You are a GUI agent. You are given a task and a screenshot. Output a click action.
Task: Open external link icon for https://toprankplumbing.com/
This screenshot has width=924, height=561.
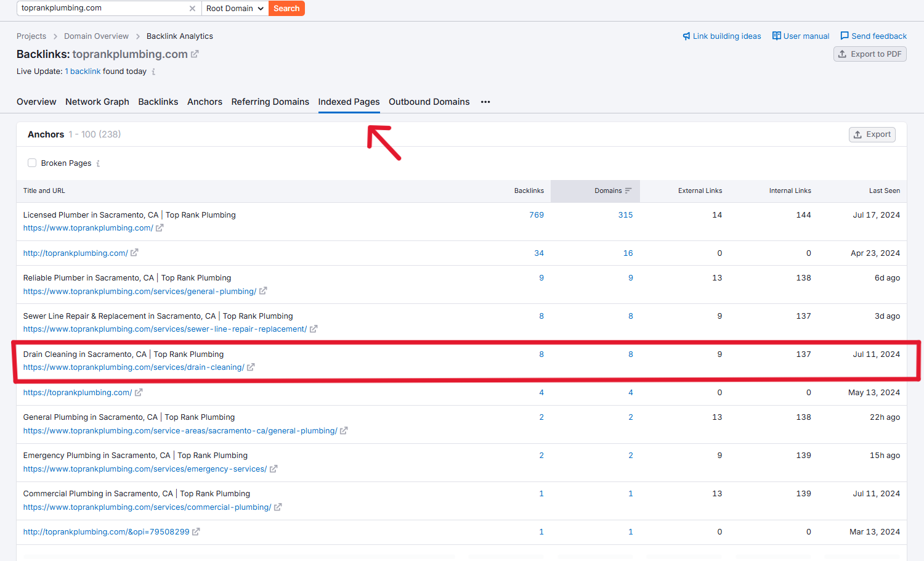(139, 393)
